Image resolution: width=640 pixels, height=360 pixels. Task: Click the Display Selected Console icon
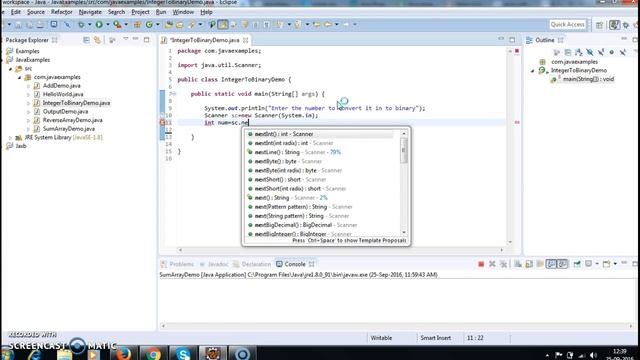click(589, 264)
